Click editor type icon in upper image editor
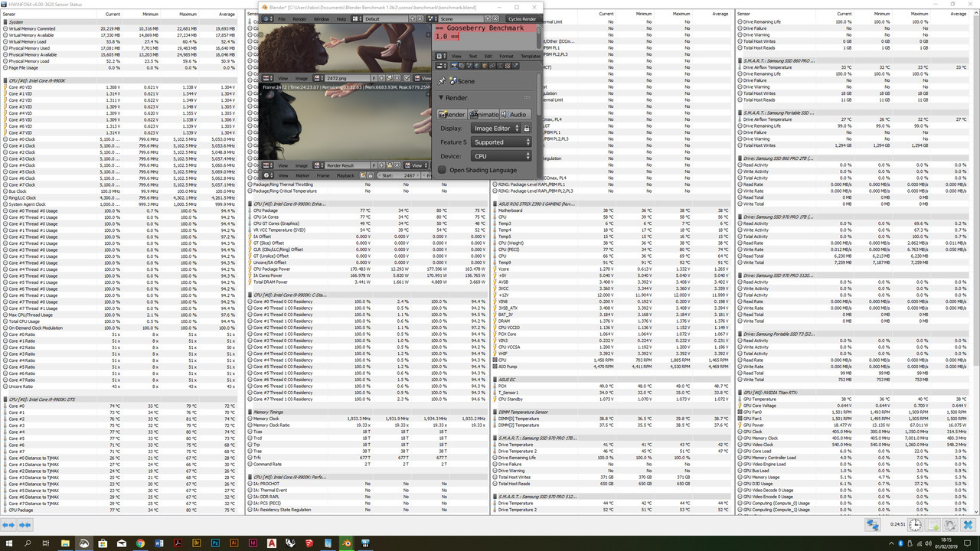The height and width of the screenshot is (551, 980). tap(267, 78)
